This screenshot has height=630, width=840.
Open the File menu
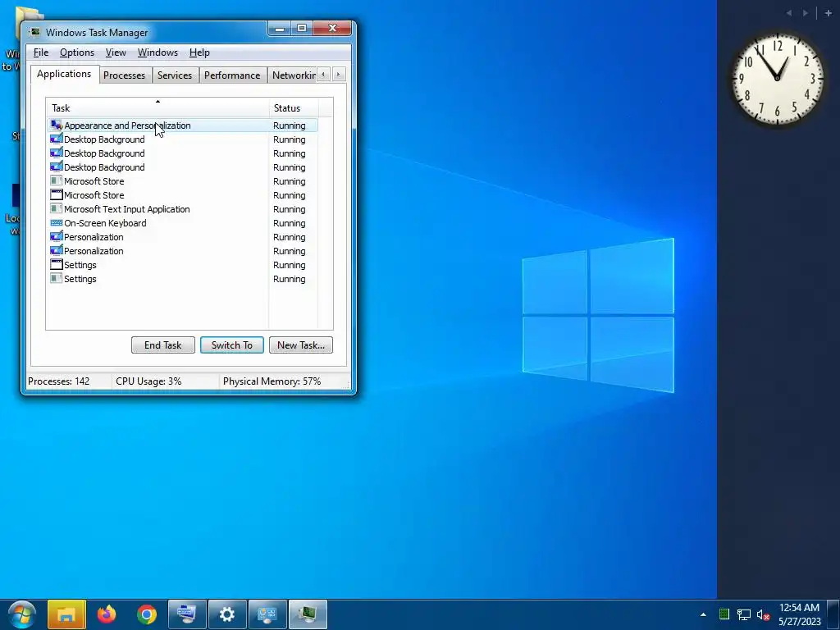coord(41,52)
